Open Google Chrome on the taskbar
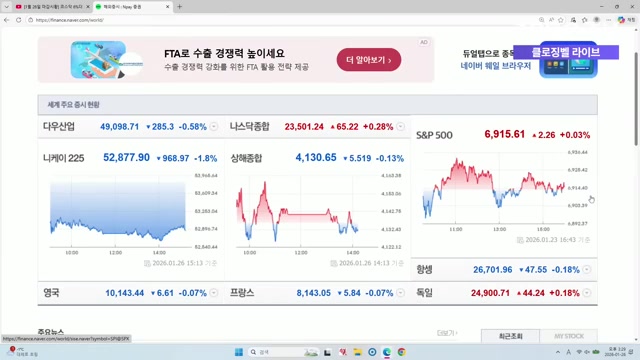Image resolution: width=640 pixels, height=360 pixels. (402, 352)
